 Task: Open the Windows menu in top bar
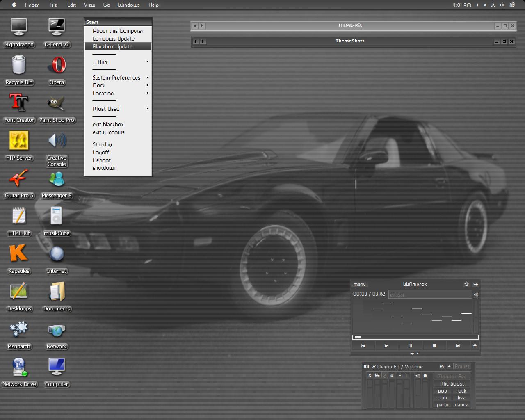128,5
